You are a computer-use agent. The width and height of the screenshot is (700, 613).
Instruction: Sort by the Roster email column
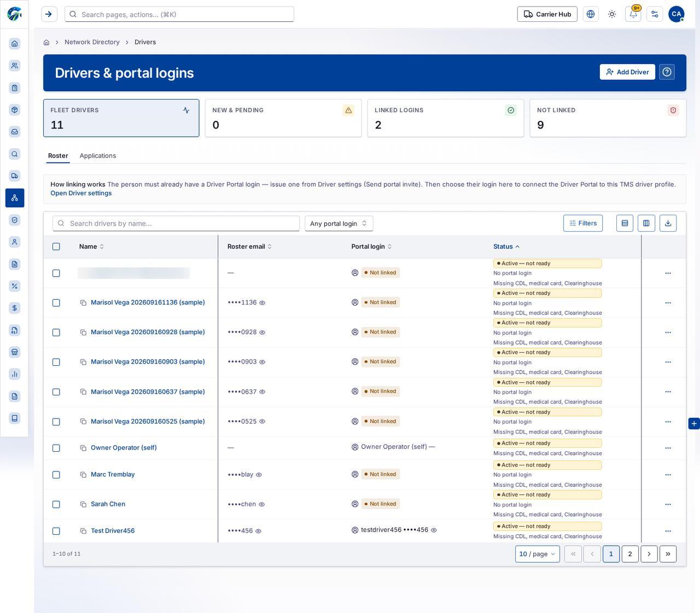249,247
